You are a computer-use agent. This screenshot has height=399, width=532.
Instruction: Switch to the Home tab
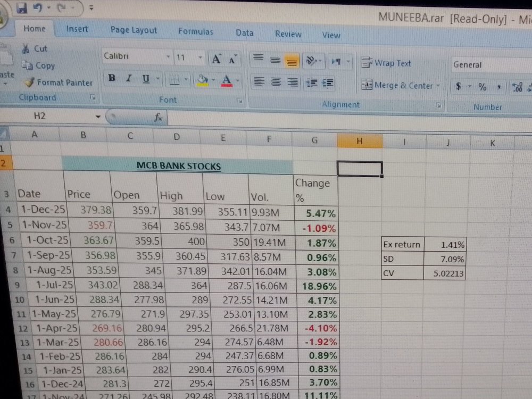pyautogui.click(x=34, y=29)
